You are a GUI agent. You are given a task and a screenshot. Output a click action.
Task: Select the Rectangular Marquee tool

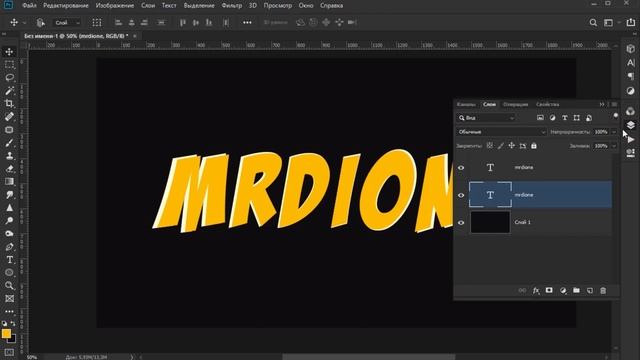click(x=9, y=65)
